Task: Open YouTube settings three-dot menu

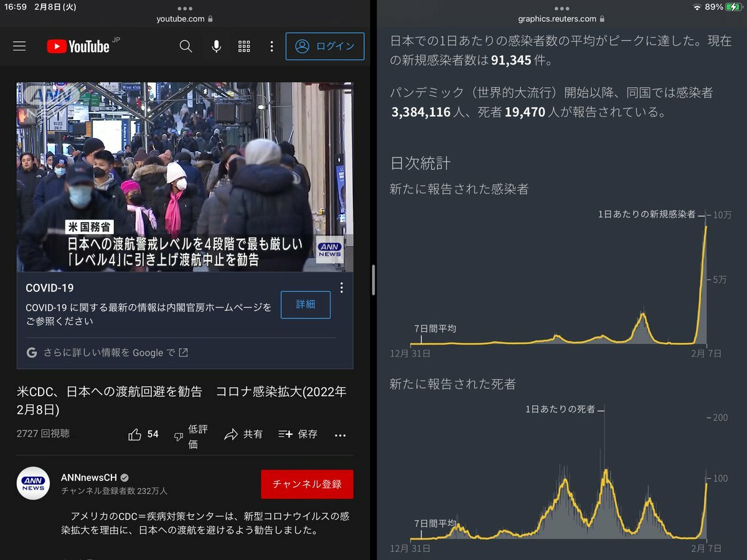Action: (x=271, y=47)
